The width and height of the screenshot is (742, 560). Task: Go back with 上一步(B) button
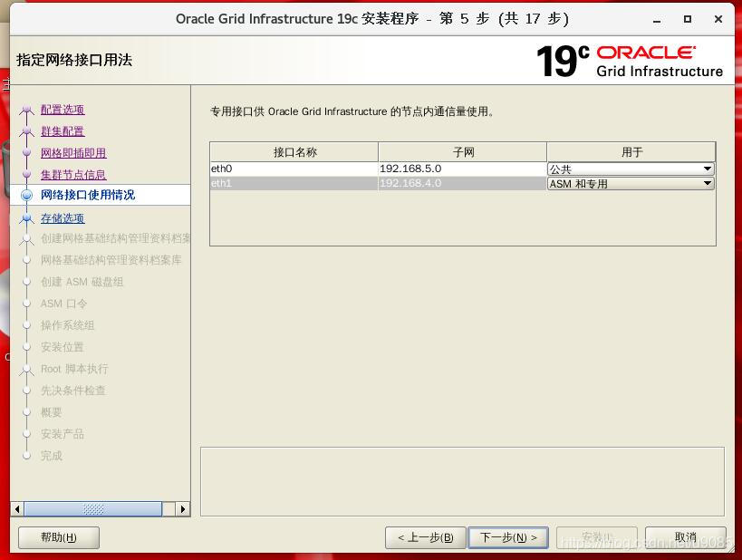[x=426, y=537]
